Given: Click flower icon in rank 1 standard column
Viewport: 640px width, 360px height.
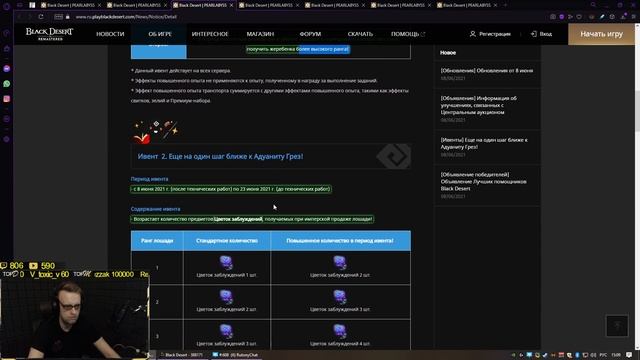Looking at the screenshot, I should coord(226,262).
